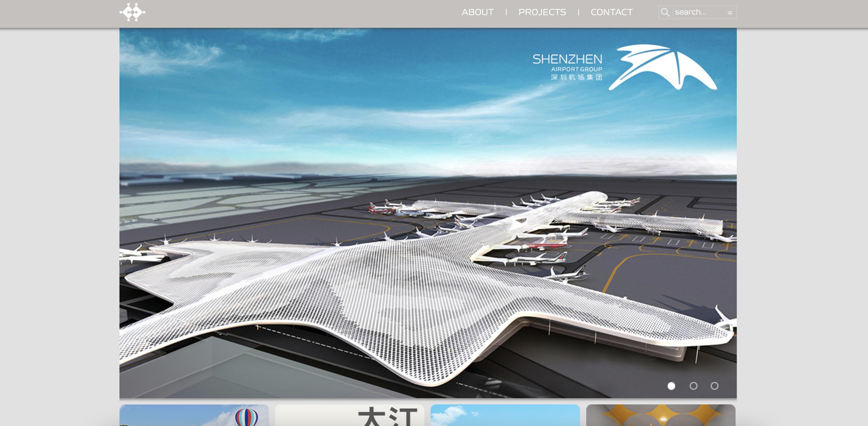
Task: Go to the CONTACT page
Action: (611, 12)
